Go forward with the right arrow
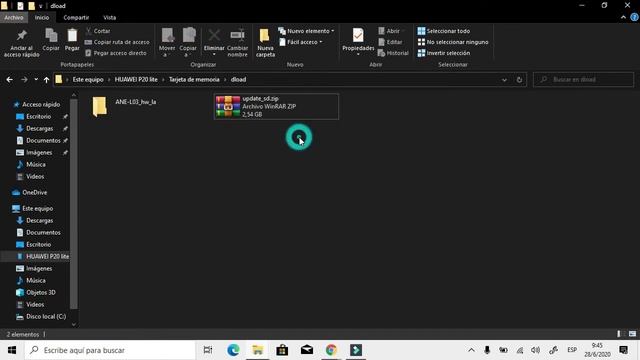This screenshot has width=640, height=360. coord(24,80)
